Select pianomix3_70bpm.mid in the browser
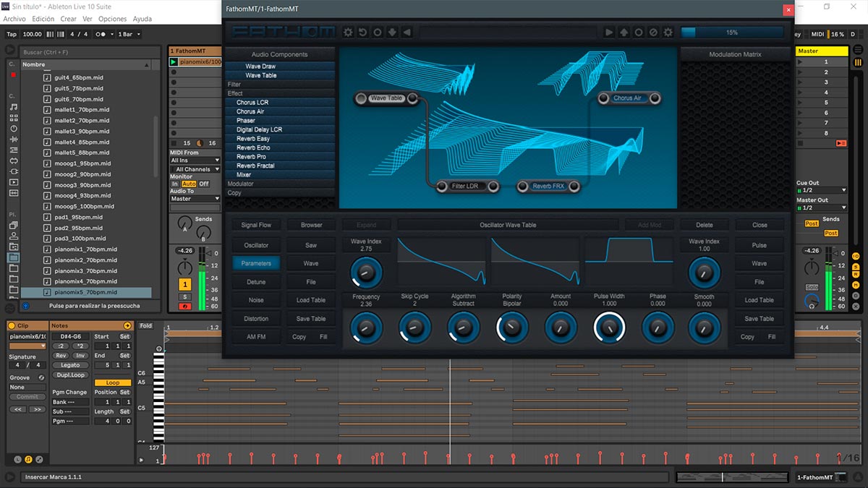Viewport: 868px width, 488px height. point(85,271)
